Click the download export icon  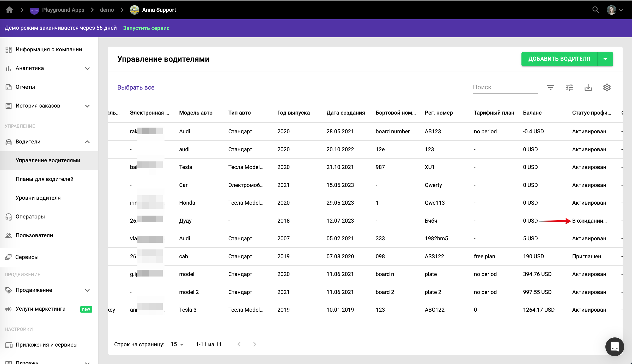click(x=588, y=87)
